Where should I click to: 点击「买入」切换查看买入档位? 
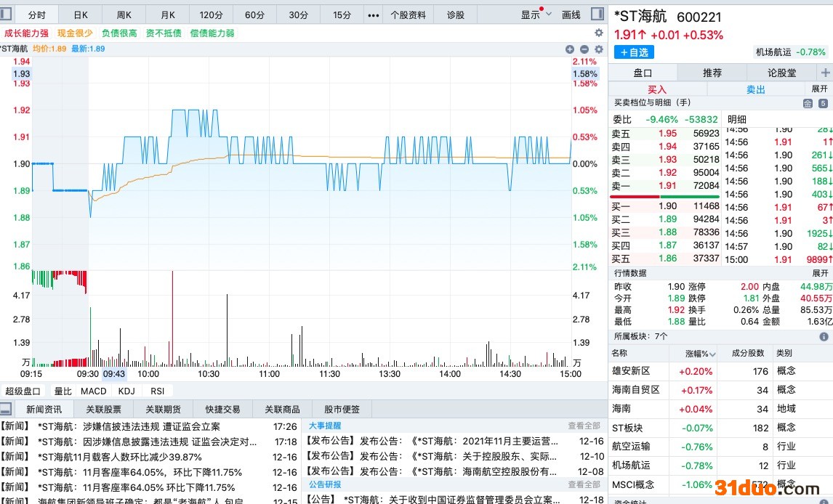pyautogui.click(x=656, y=89)
